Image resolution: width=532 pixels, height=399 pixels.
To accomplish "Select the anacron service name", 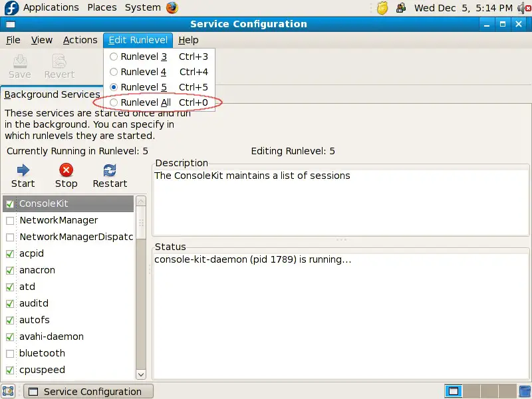I will (37, 270).
